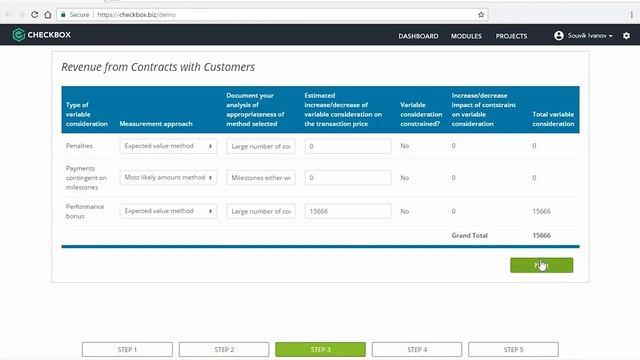This screenshot has height=360, width=640.
Task: Open Performance bonus measurement approach dropdown
Action: [168, 211]
